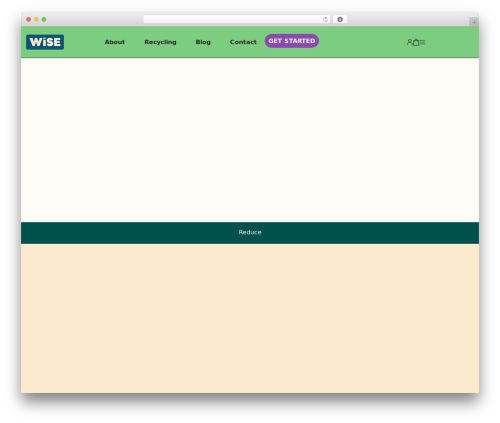Open the hamburger menu icon

(x=422, y=42)
